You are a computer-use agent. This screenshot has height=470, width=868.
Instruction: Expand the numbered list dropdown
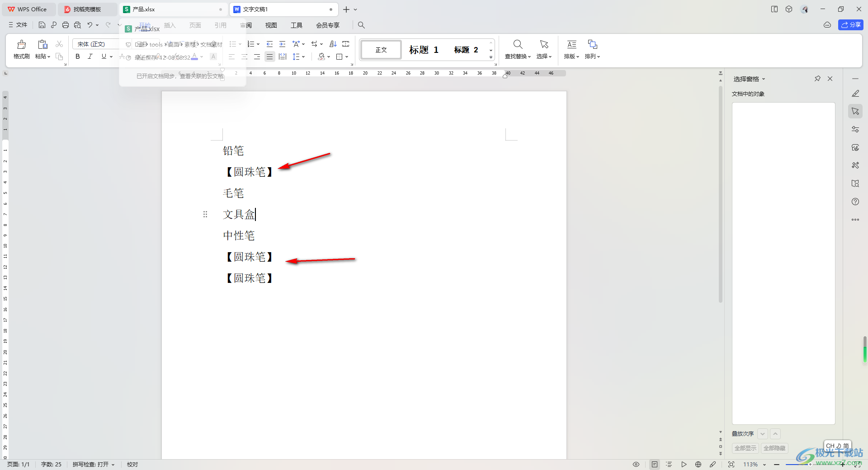258,44
